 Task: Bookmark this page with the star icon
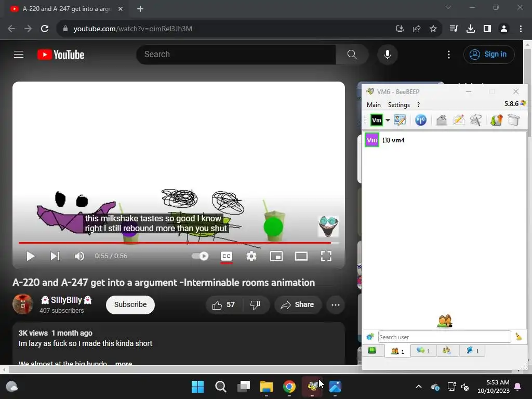click(x=433, y=29)
